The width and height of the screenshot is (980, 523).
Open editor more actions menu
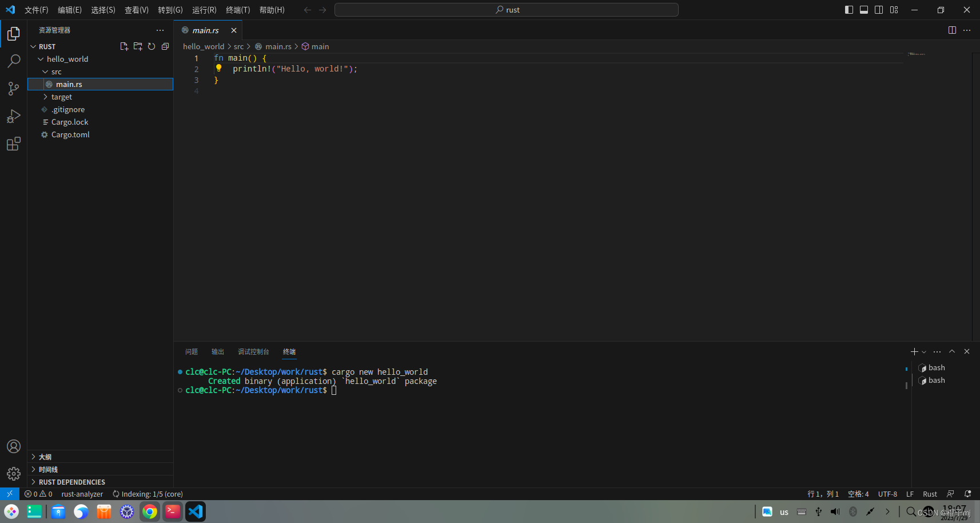(x=967, y=30)
